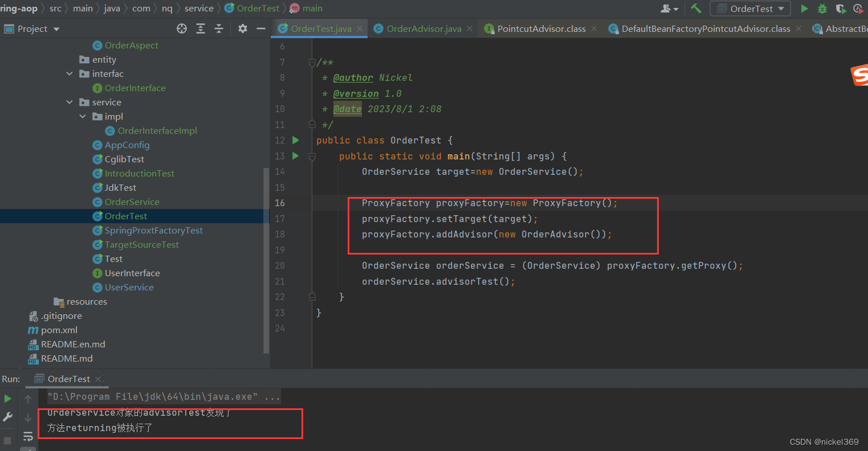Close the PointcutAdvisor.class tab

pyautogui.click(x=594, y=28)
